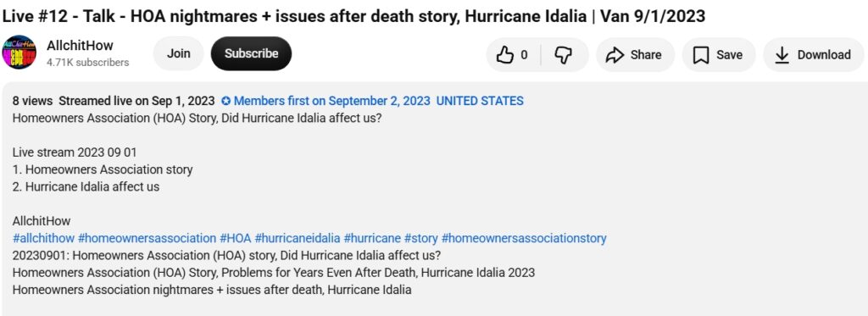The height and width of the screenshot is (316, 868).
Task: Open the #hurricane hashtag link
Action: pyautogui.click(x=372, y=239)
